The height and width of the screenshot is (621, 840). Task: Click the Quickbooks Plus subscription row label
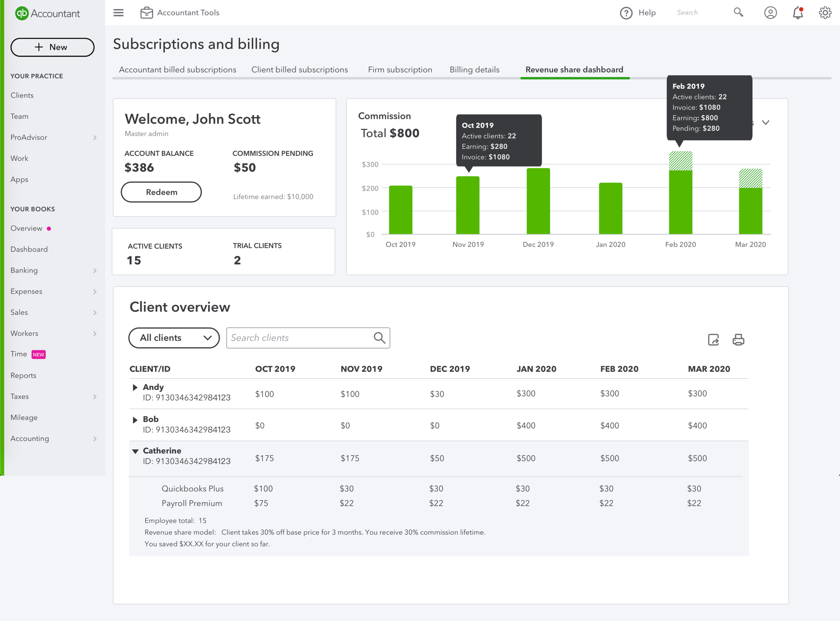[192, 489]
